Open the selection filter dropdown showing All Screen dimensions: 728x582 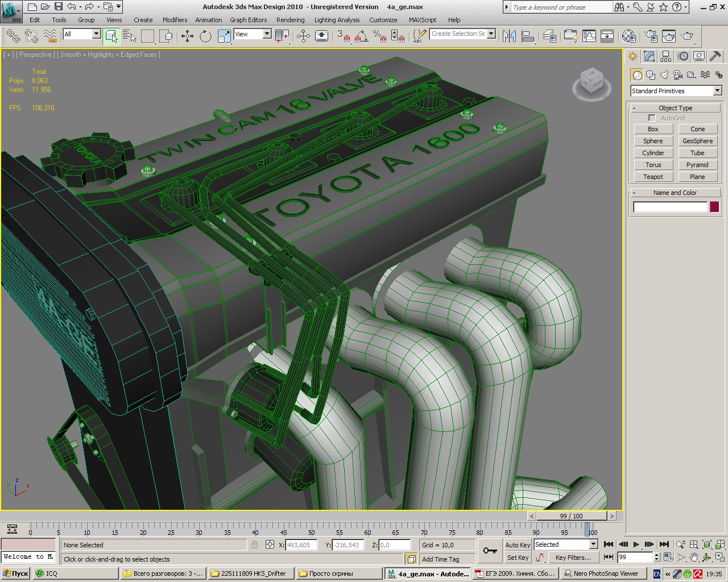click(x=81, y=34)
